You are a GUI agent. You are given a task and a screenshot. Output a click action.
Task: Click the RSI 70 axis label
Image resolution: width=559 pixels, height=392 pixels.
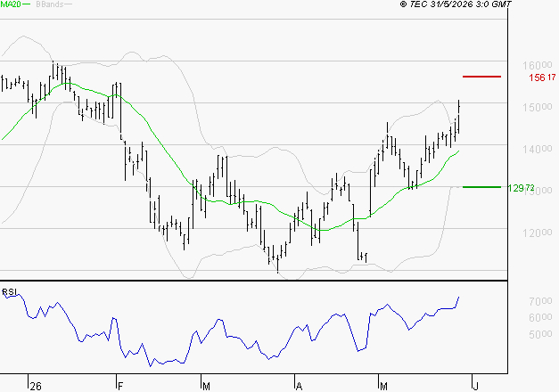540,301
